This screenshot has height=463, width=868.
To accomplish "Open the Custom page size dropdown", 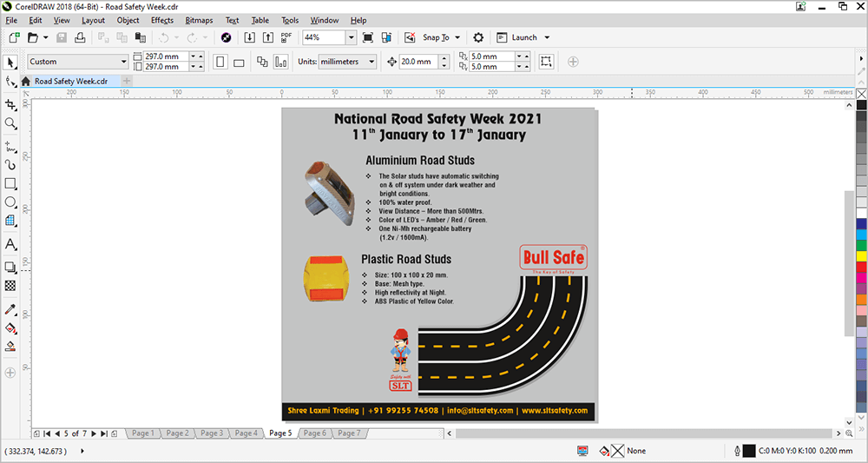I will click(123, 62).
